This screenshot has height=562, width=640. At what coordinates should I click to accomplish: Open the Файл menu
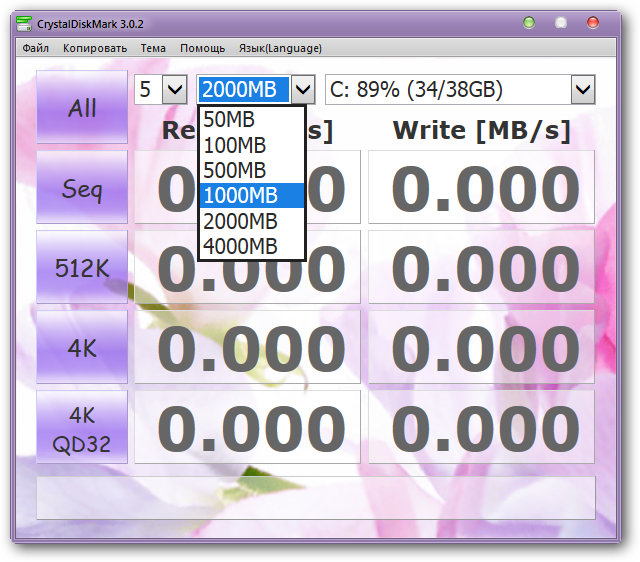[x=36, y=48]
